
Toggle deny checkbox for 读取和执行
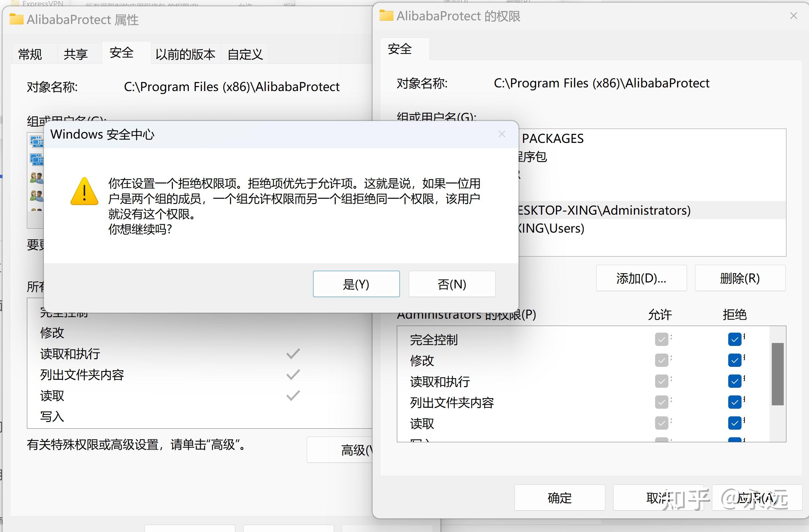(x=735, y=381)
